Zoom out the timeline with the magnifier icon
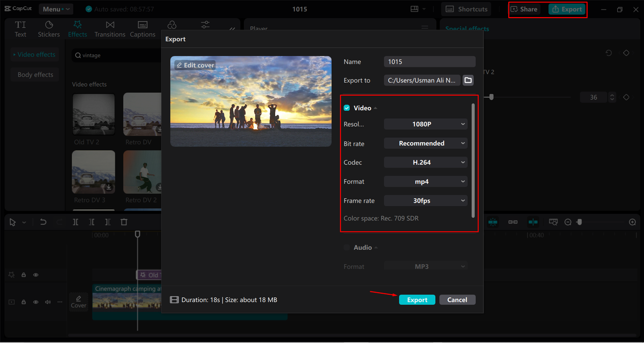 click(568, 222)
